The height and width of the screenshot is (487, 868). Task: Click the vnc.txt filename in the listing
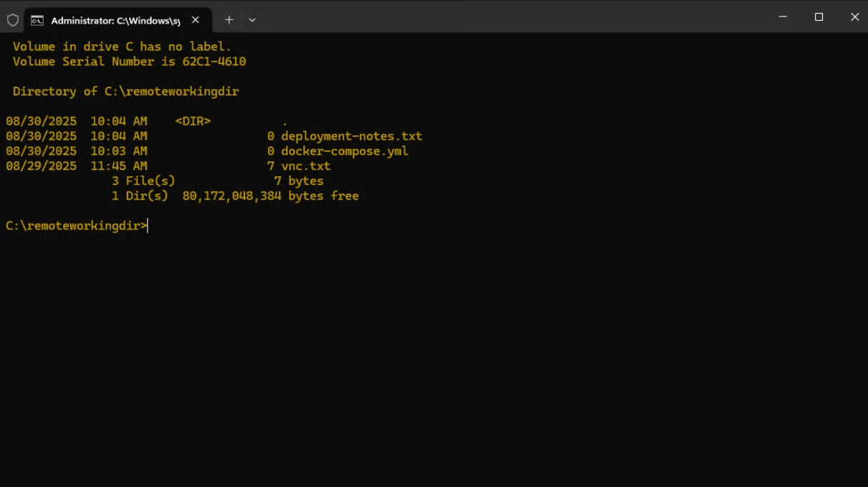[305, 166]
